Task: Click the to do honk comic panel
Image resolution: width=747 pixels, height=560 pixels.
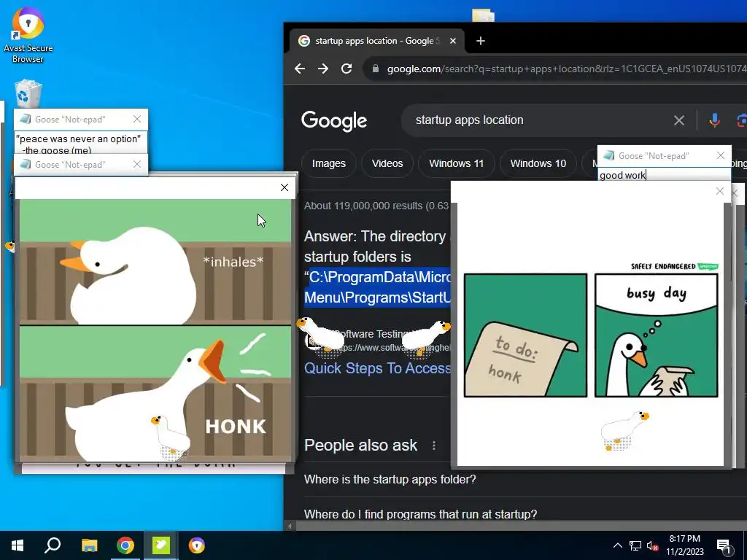Action: (x=525, y=335)
